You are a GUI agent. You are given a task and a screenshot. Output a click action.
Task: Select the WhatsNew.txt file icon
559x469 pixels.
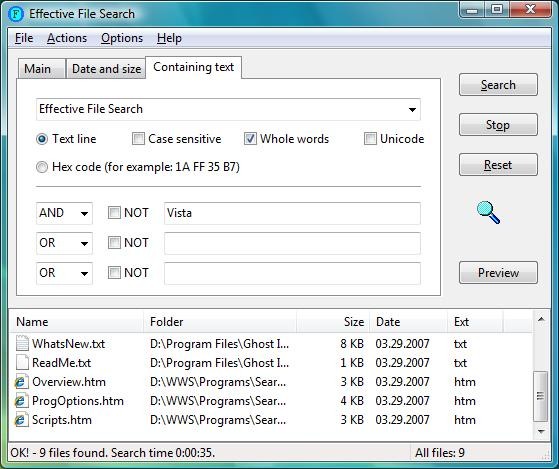pos(22,344)
